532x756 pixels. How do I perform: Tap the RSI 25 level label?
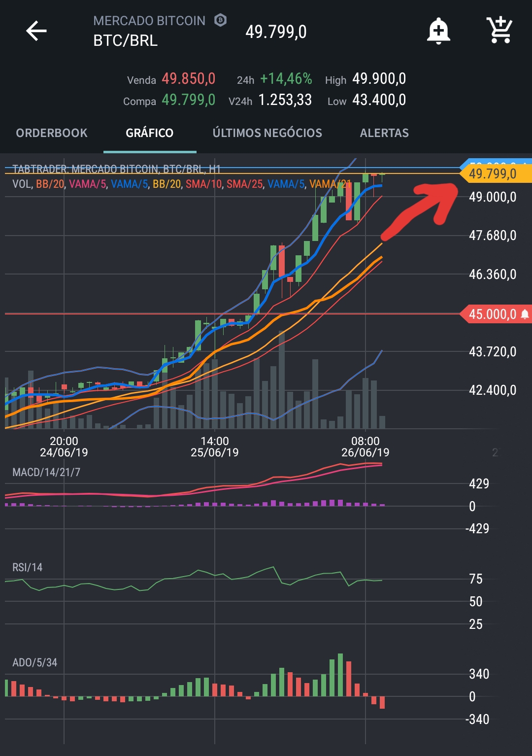click(476, 624)
